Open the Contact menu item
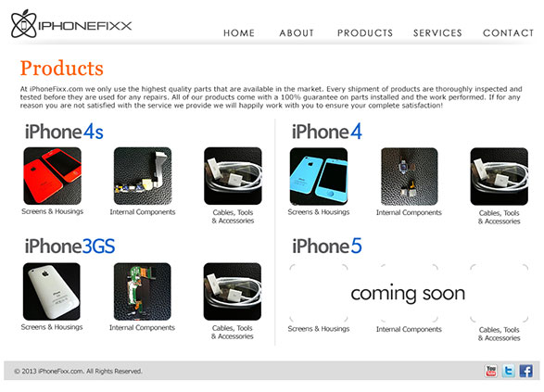The height and width of the screenshot is (392, 544). point(508,33)
